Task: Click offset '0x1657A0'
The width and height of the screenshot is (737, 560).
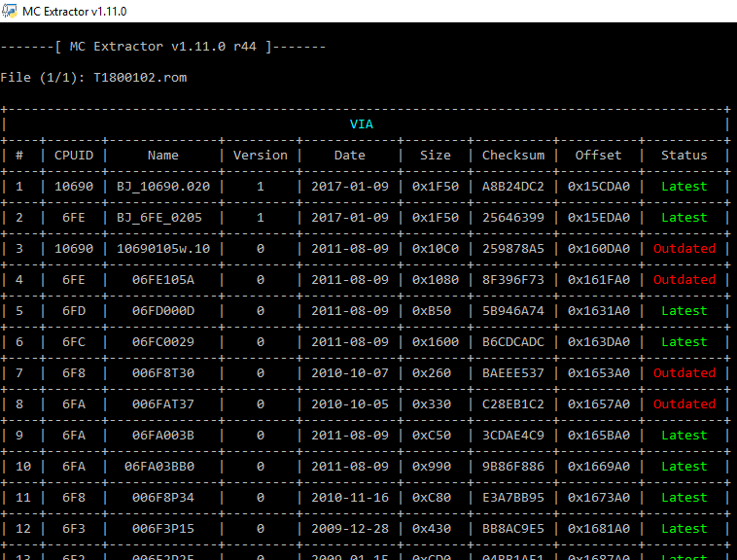Action: point(598,404)
